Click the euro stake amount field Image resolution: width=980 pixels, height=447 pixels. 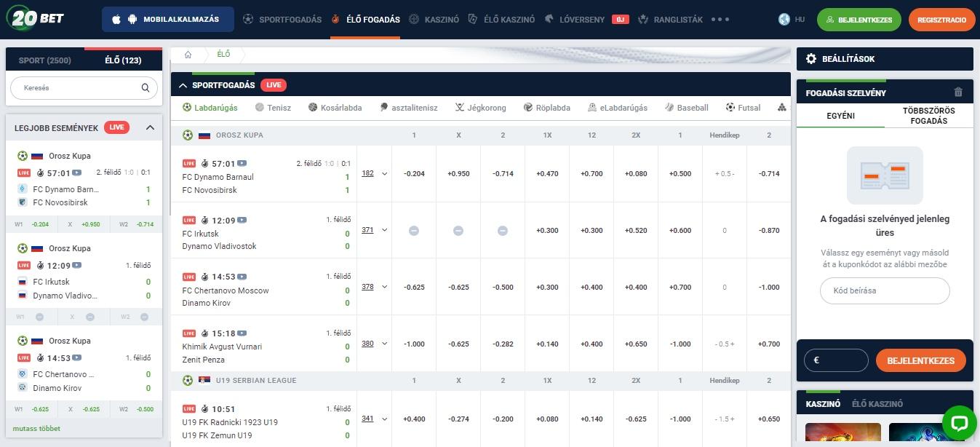(x=836, y=360)
